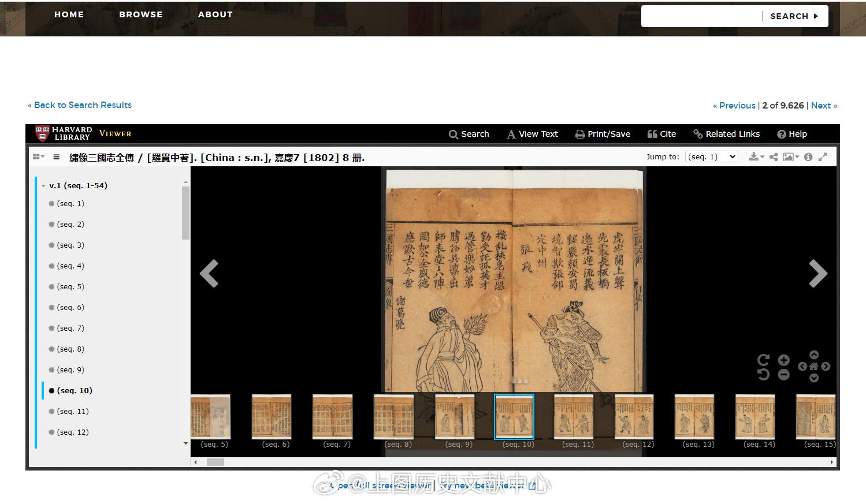Open thumbnail (seq. 9)

click(x=455, y=417)
